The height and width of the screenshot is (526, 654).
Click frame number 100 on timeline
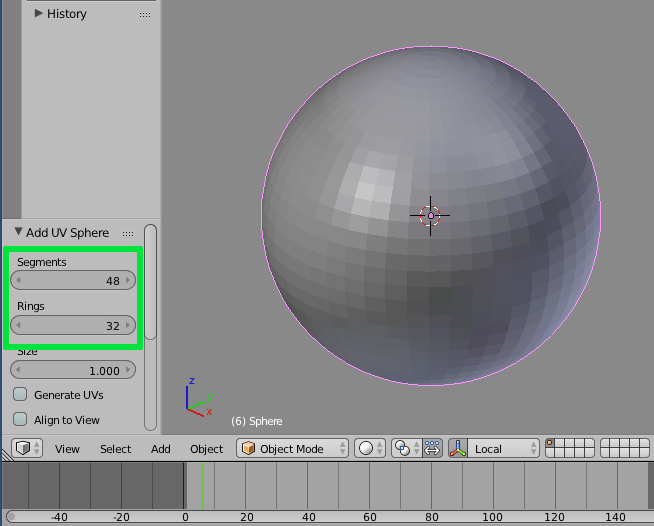pyautogui.click(x=492, y=517)
